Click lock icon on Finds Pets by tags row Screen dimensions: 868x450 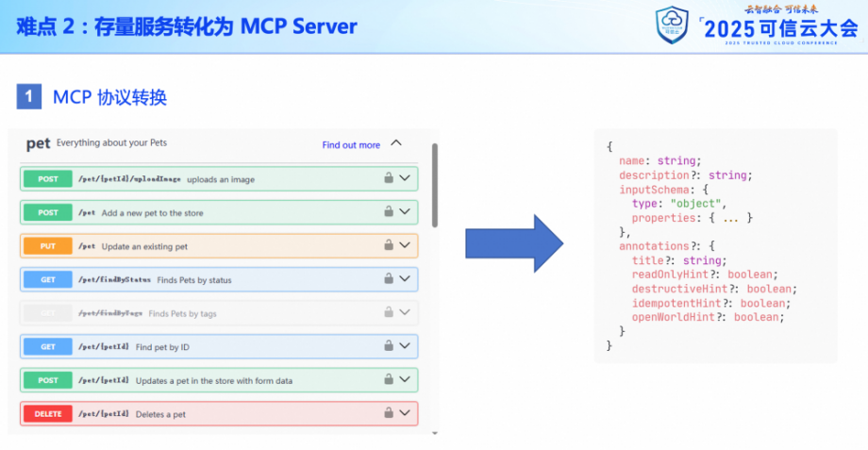point(389,312)
